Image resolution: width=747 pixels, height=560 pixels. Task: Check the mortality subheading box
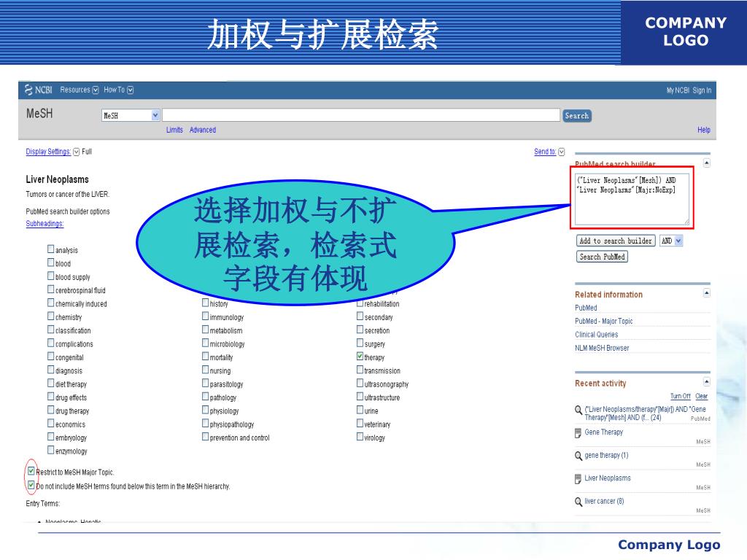(205, 356)
